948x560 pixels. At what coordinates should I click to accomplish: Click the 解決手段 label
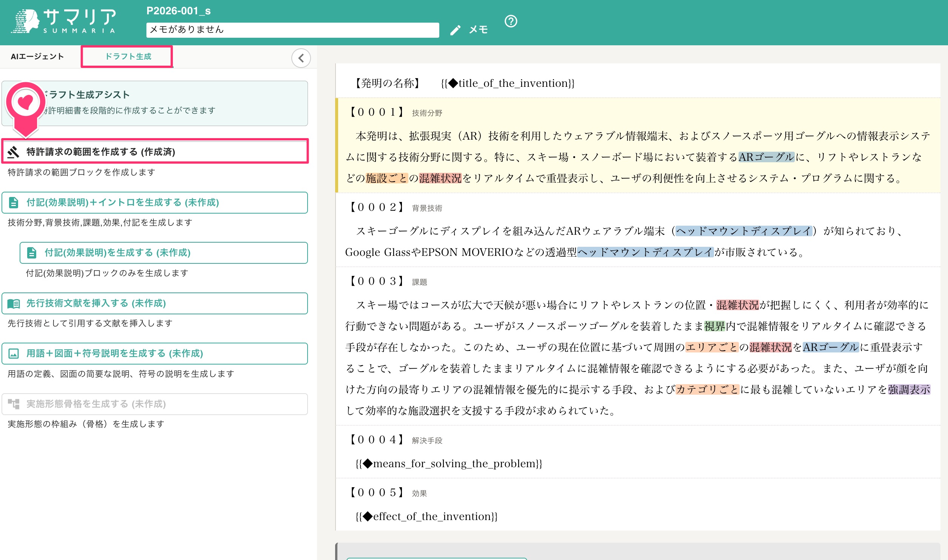point(427,440)
